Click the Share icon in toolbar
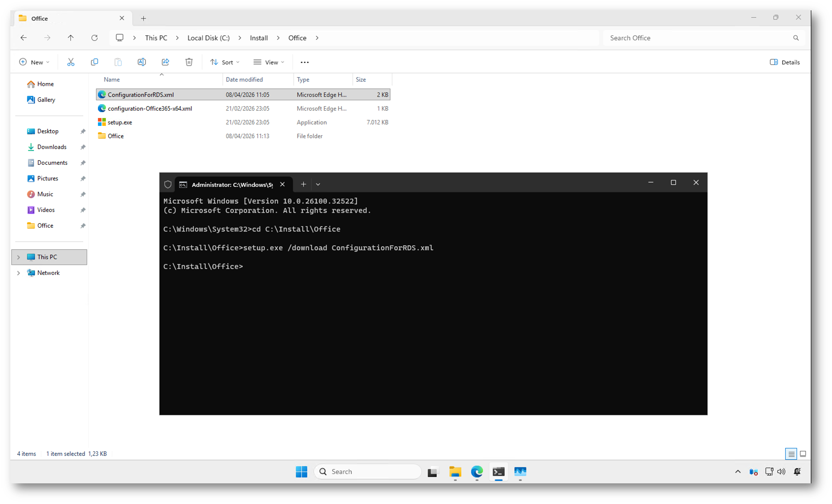 (x=165, y=62)
